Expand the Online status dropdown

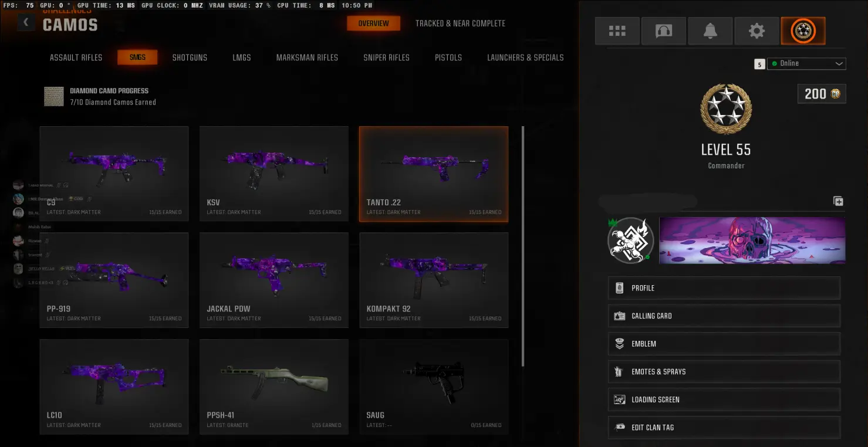pos(807,63)
